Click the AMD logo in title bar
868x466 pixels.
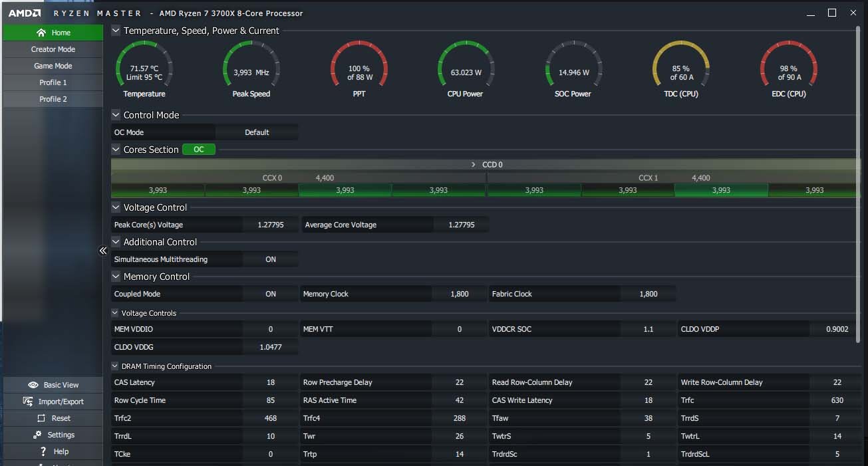[25, 13]
